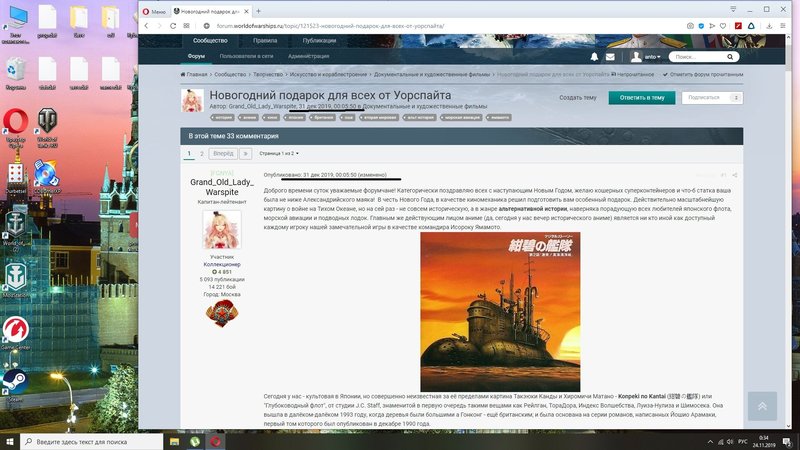
Task: Open the Непрочитанное link
Action: pos(633,74)
